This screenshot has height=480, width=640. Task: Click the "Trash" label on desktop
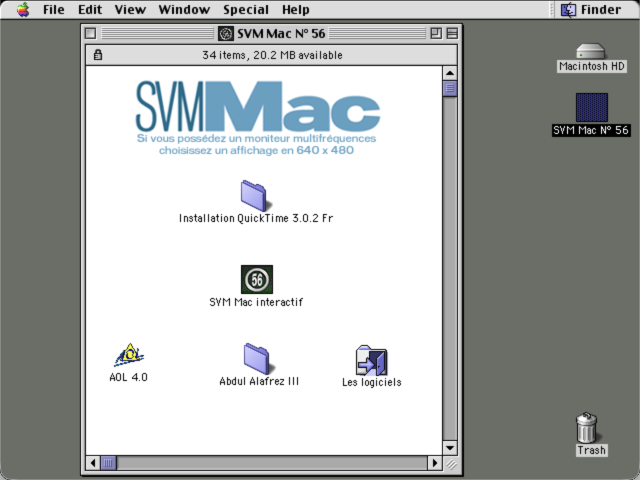(x=591, y=450)
